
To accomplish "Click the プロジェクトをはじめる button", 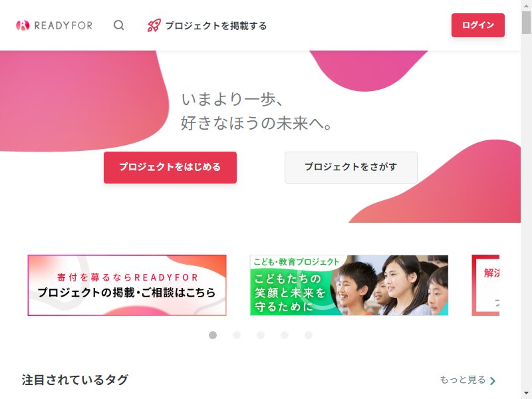I will pos(170,168).
